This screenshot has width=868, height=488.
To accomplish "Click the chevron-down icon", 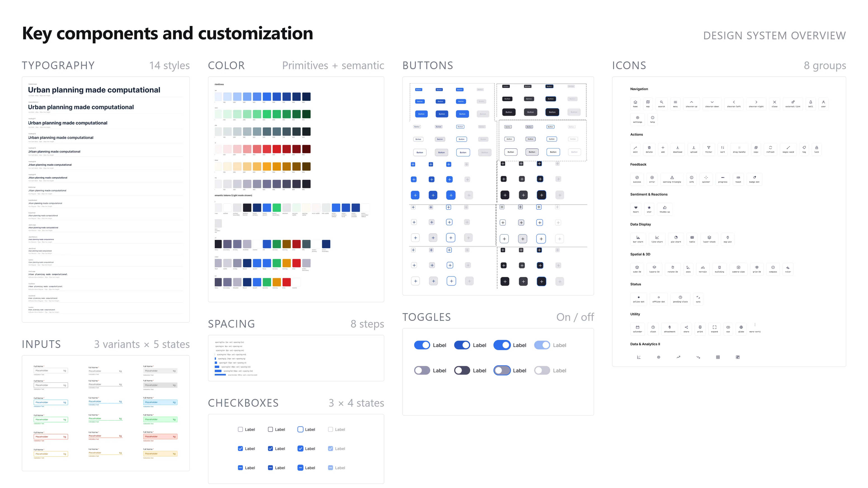I will (712, 103).
